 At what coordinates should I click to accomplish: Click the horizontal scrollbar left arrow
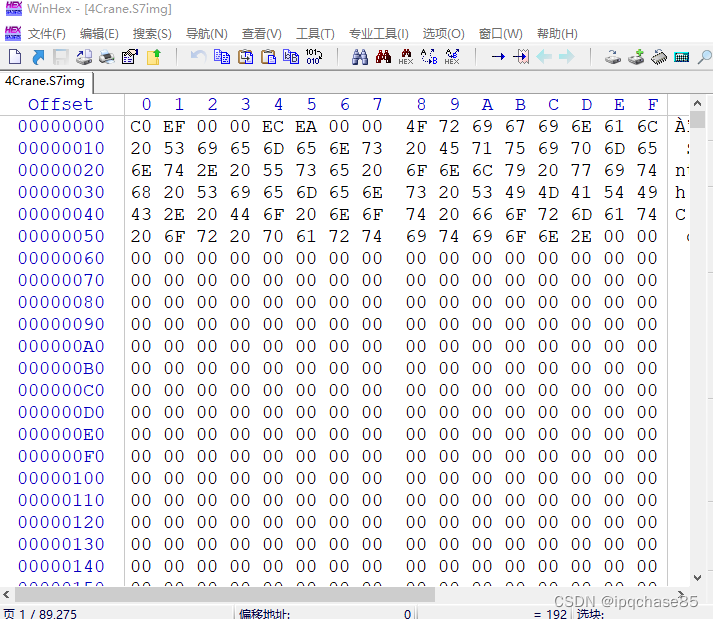(x=6, y=594)
